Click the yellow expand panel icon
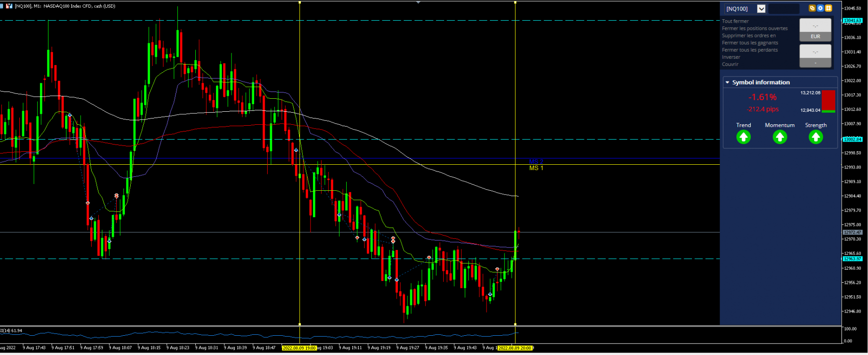This screenshot has height=355, width=868. pyautogui.click(x=828, y=8)
